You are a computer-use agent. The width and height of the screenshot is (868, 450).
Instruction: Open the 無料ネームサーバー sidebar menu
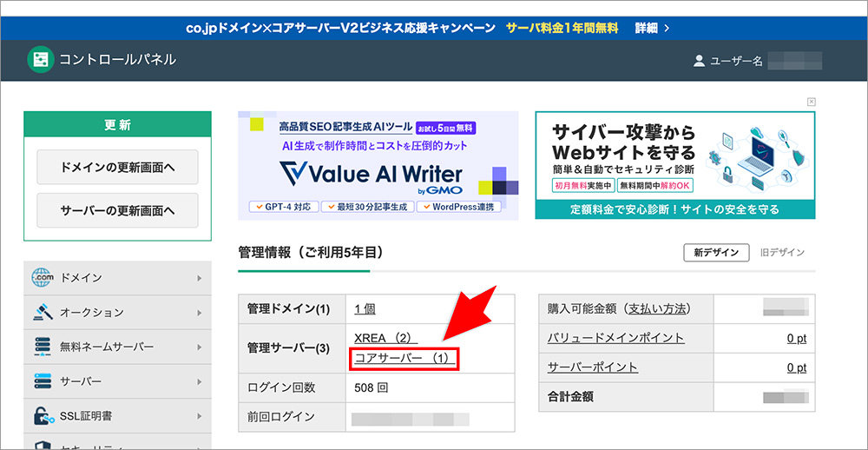pos(117,347)
